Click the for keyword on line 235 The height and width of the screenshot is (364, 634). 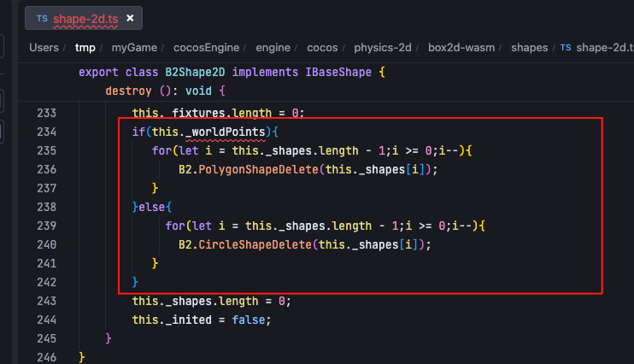point(161,150)
